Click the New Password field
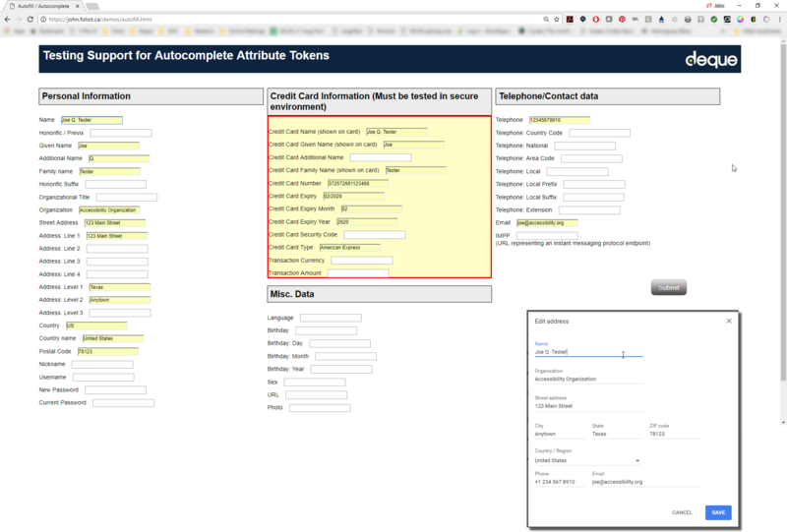Viewport: 787px width, 532px height. tap(115, 390)
